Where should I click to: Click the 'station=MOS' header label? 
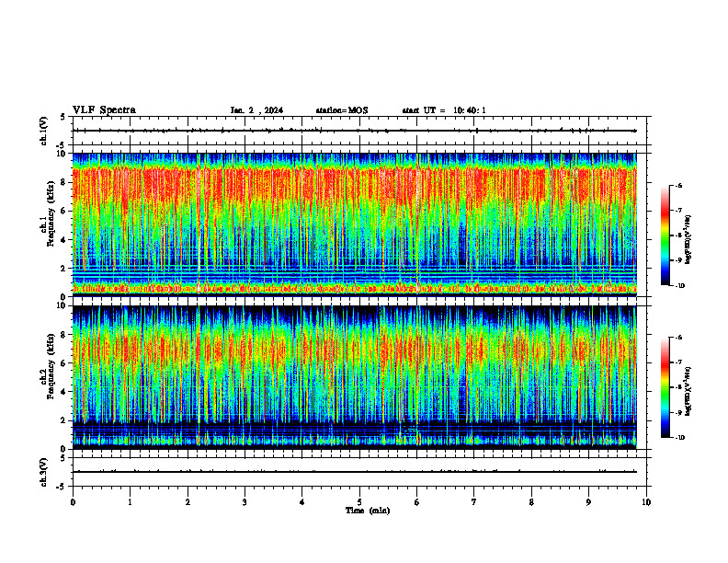(342, 110)
